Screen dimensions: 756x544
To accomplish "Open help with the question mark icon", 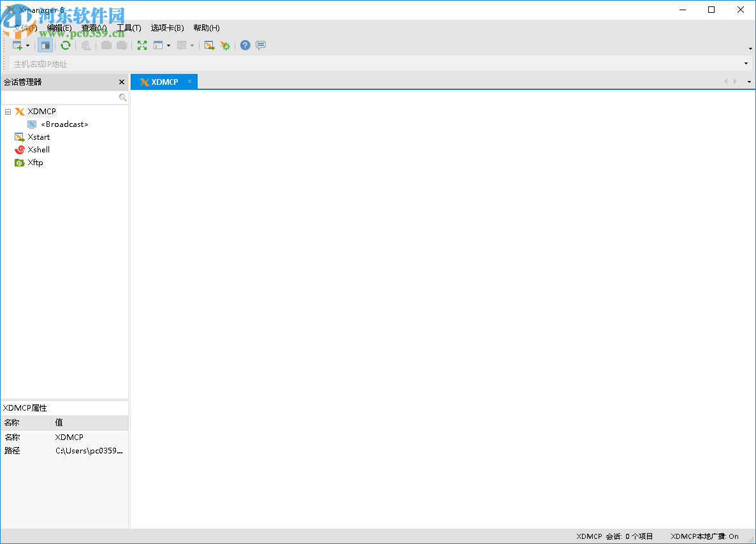I will pos(245,45).
